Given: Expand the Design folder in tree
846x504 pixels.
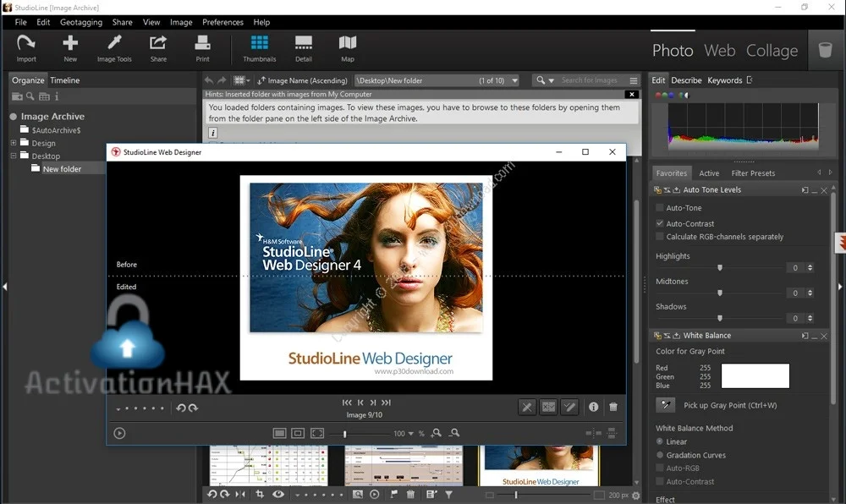Looking at the screenshot, I should pos(14,143).
